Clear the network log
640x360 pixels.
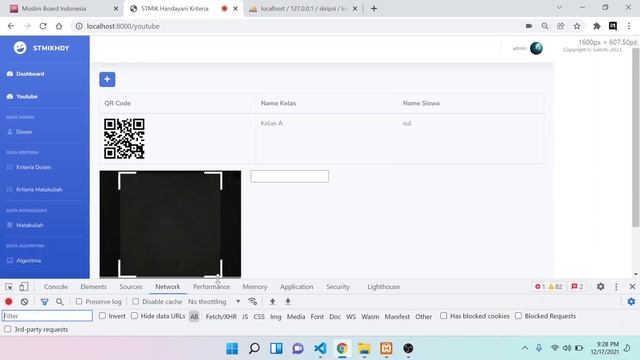24,302
